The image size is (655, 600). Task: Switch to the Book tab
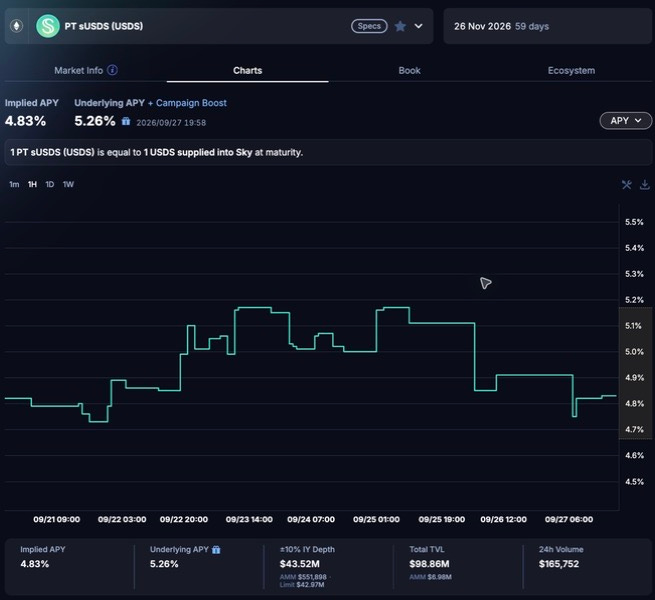pos(409,70)
